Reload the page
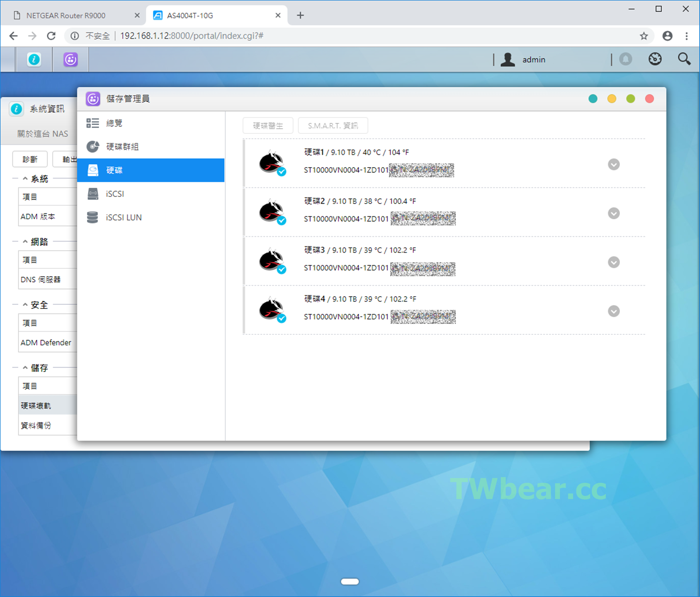This screenshot has height=597, width=700. [51, 36]
